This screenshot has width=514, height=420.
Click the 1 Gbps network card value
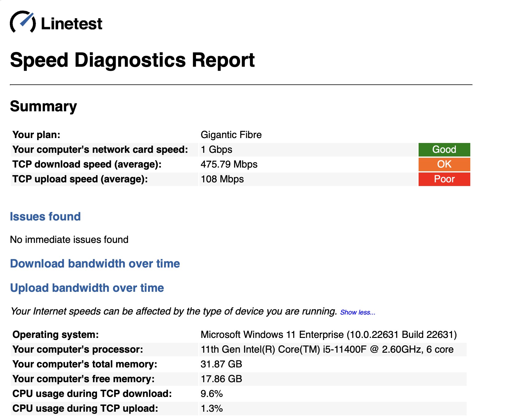pos(216,149)
